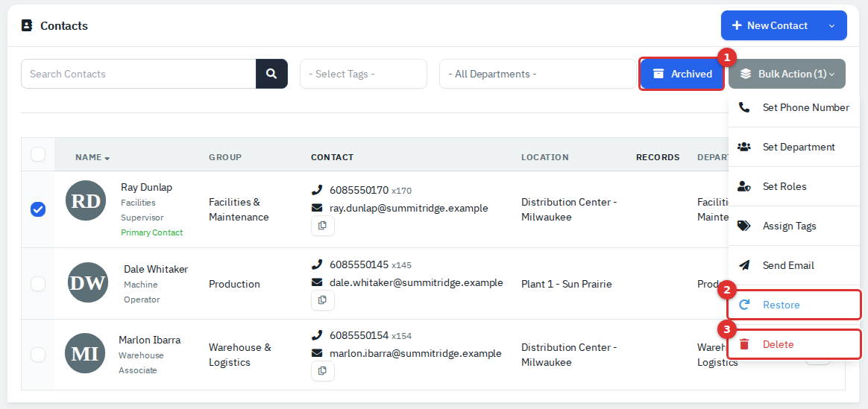Click the CONTACT column header
Viewport: 868px width, 409px height.
point(332,157)
